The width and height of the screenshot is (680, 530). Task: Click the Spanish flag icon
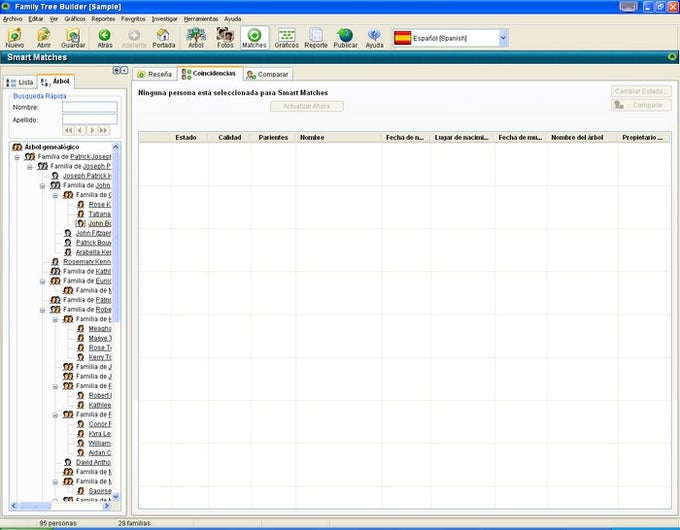402,38
